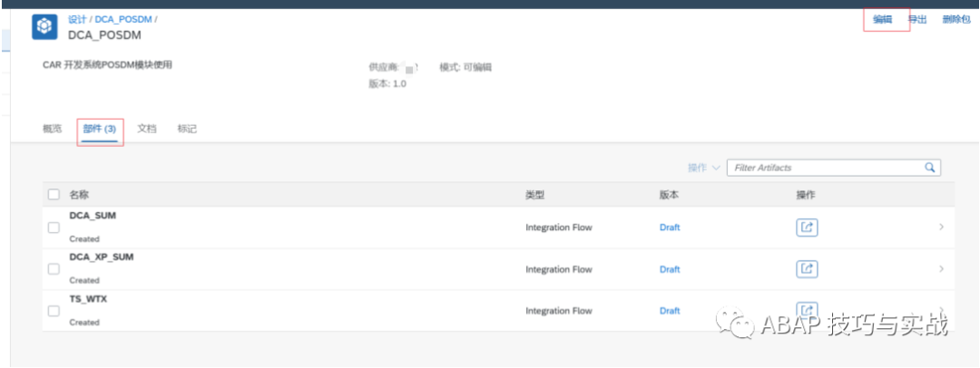Image resolution: width=980 pixels, height=368 pixels.
Task: Open the DCA_POSDM breadcrumb link
Action: pyautogui.click(x=123, y=19)
